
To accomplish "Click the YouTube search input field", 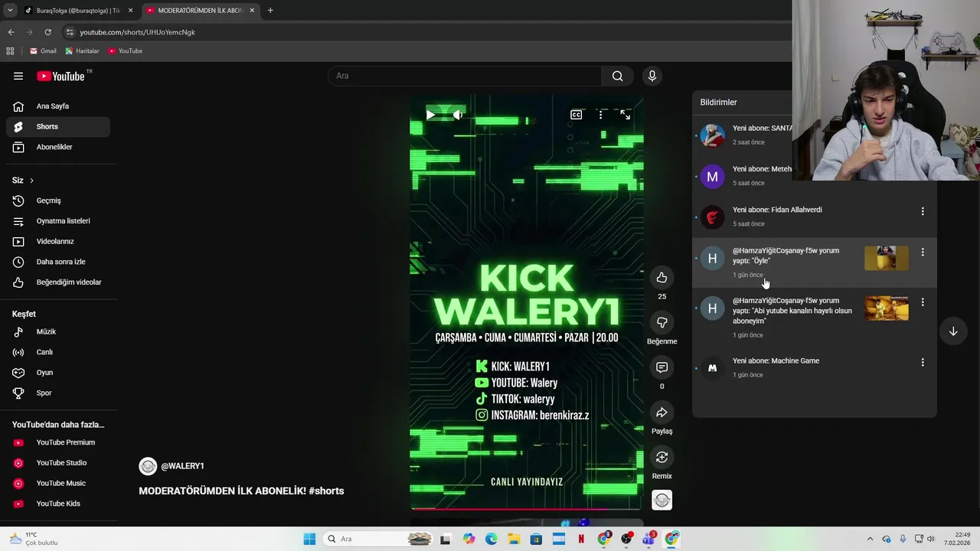I will [x=465, y=76].
